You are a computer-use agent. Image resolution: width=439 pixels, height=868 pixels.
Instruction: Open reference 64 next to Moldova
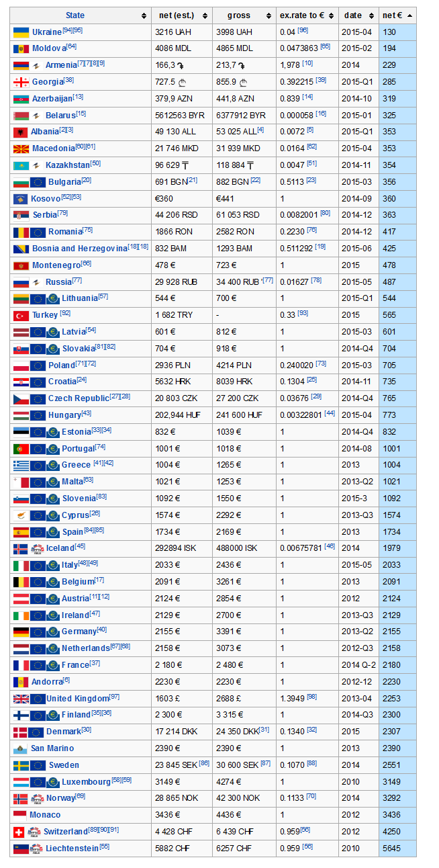coord(71,46)
